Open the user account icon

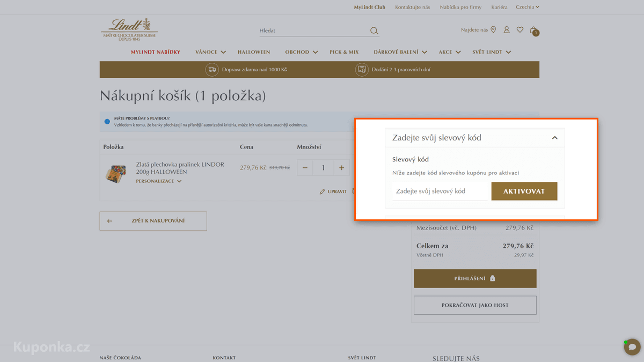tap(507, 29)
